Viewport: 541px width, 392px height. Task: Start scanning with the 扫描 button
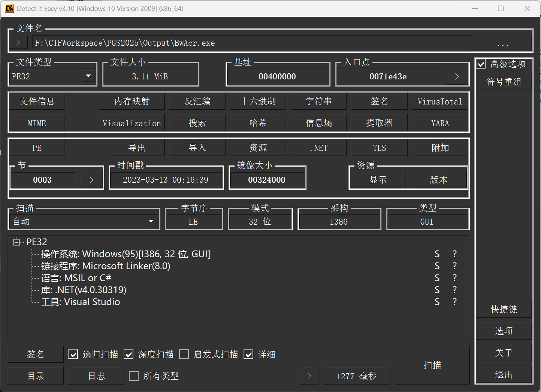(432, 365)
